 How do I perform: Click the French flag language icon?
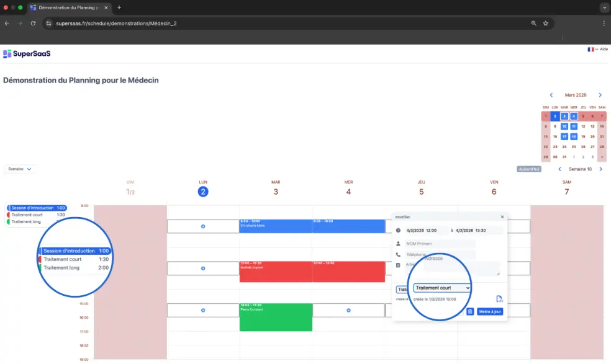[x=589, y=49]
